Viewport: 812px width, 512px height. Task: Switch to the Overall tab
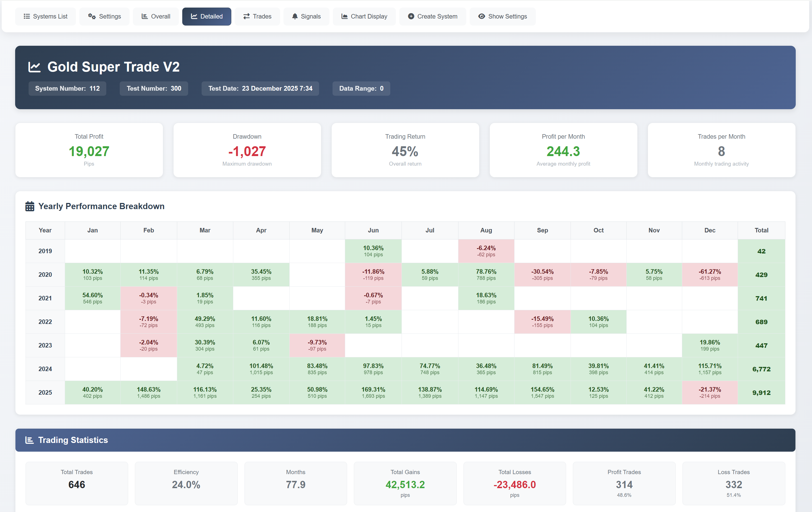click(x=155, y=16)
